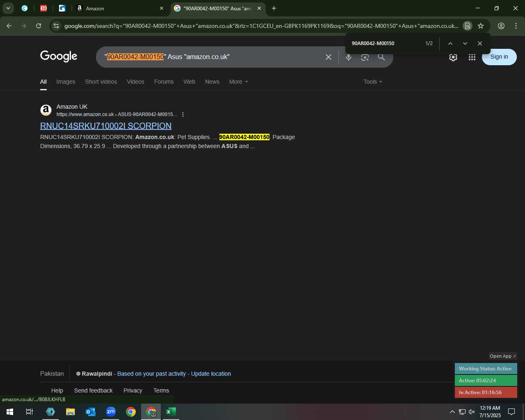Open the Chrome profile icon
525x420 pixels.
pyautogui.click(x=501, y=26)
